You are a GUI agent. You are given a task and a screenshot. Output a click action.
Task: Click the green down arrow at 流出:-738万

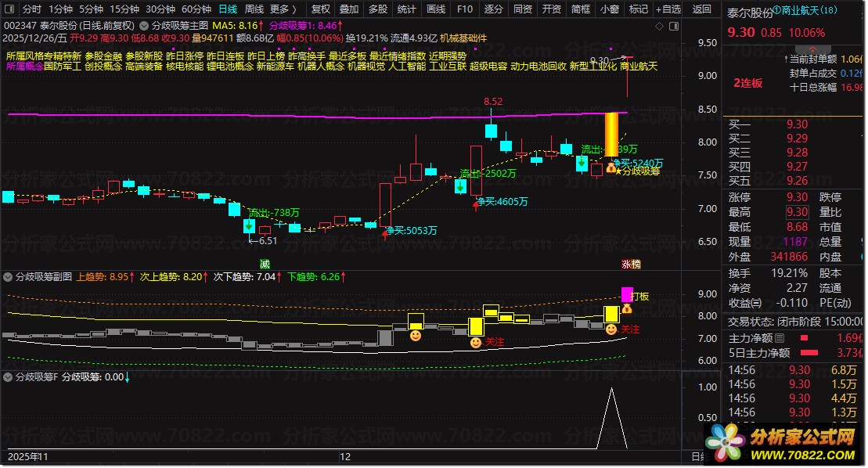pyautogui.click(x=249, y=225)
